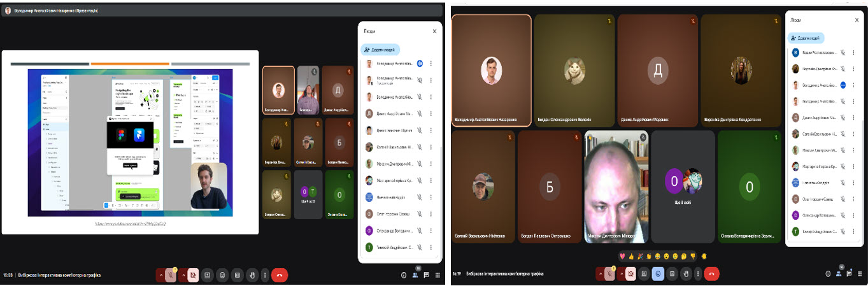Send the heart reaction in right meeting
868x286 pixels.
click(622, 256)
